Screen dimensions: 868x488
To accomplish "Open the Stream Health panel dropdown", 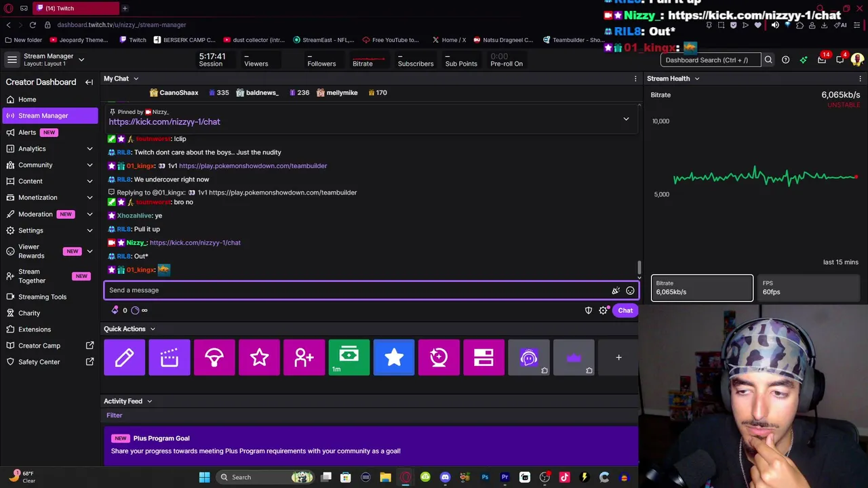I will [x=696, y=79].
